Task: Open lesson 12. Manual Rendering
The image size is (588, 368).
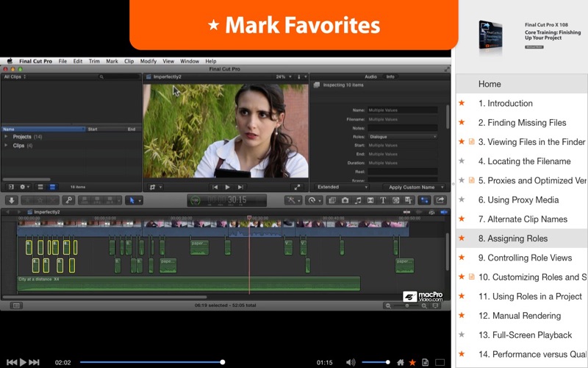Action: coord(522,316)
